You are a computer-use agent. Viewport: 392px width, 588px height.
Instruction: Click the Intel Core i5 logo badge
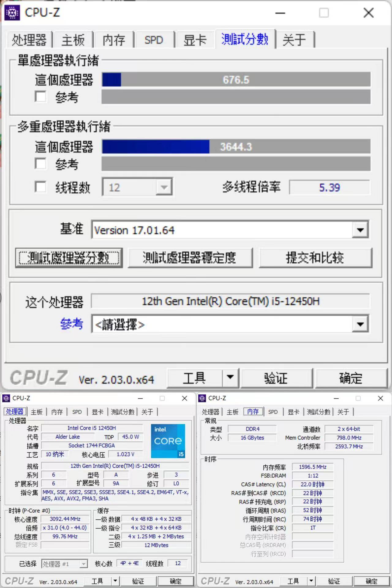(x=168, y=441)
